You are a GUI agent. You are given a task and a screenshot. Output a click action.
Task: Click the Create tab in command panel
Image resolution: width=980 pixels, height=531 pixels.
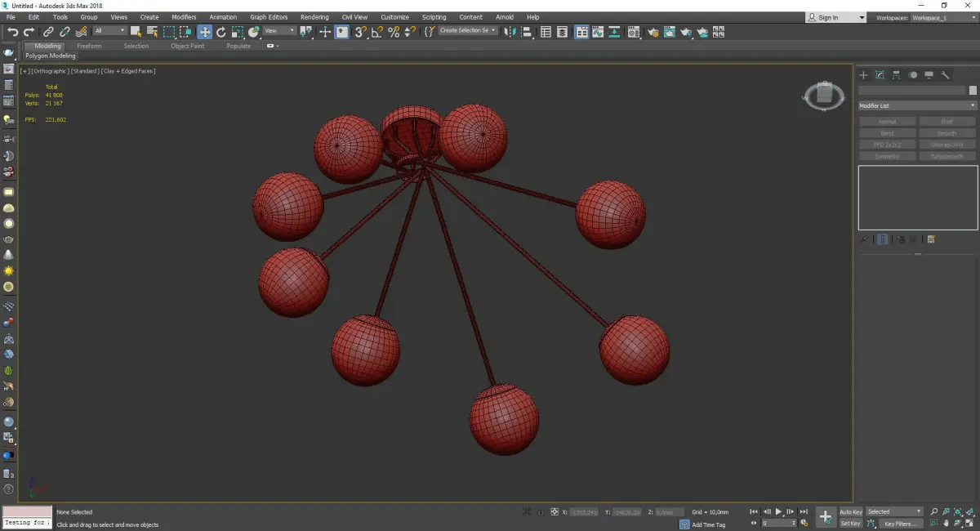point(864,75)
